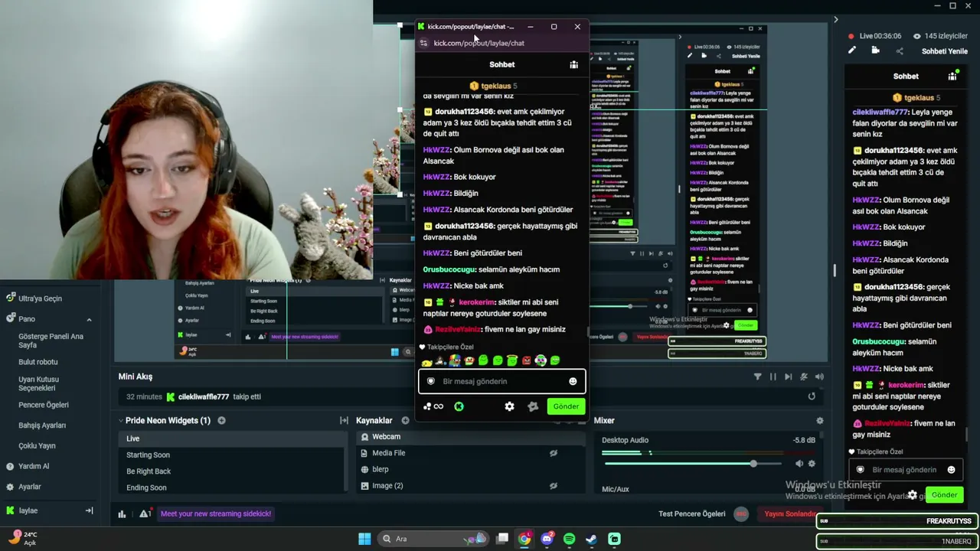Image resolution: width=980 pixels, height=551 pixels.
Task: Click the camera icon beside the pencil
Action: [875, 51]
